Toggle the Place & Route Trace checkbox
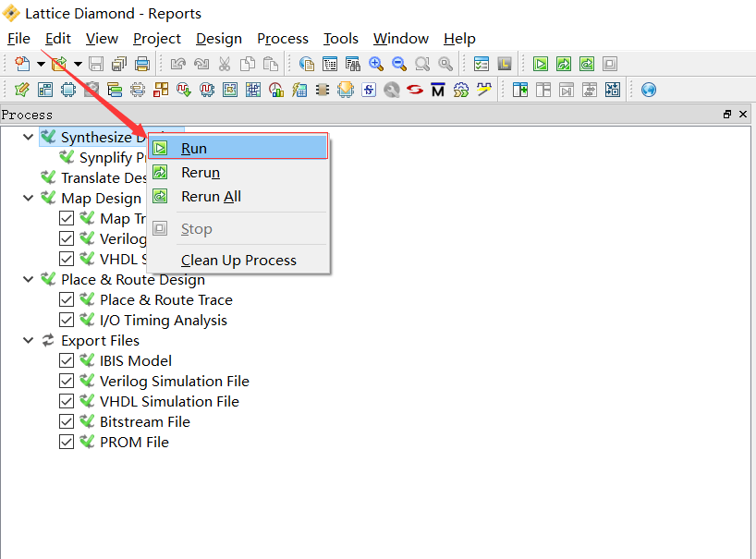The height and width of the screenshot is (559, 756). [67, 299]
